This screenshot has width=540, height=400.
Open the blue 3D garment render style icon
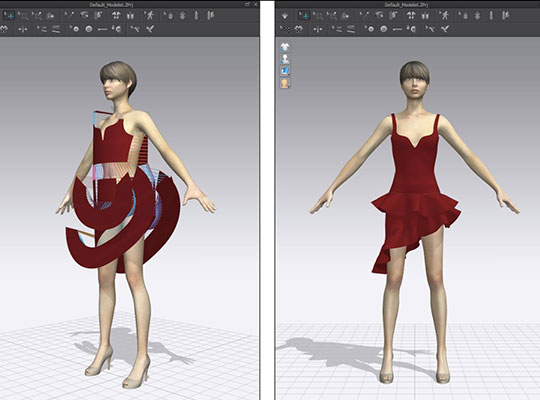coord(285,71)
